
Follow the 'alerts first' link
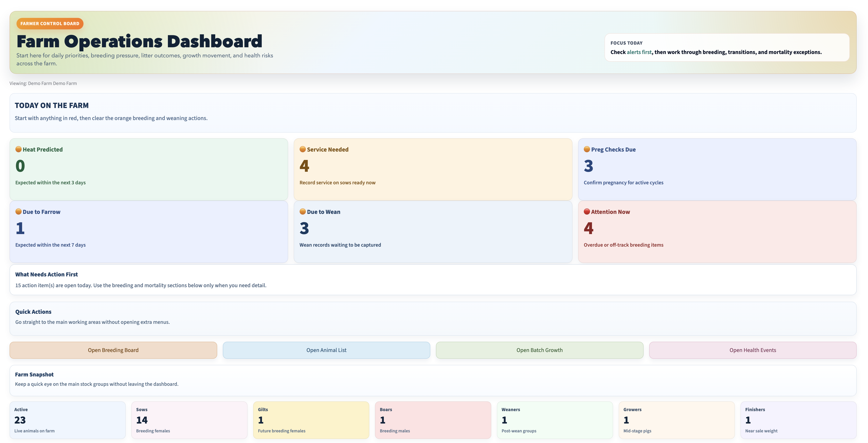pos(639,52)
